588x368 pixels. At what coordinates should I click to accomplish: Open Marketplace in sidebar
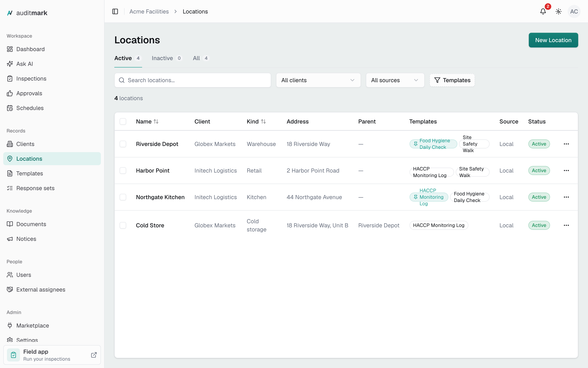[52, 326]
